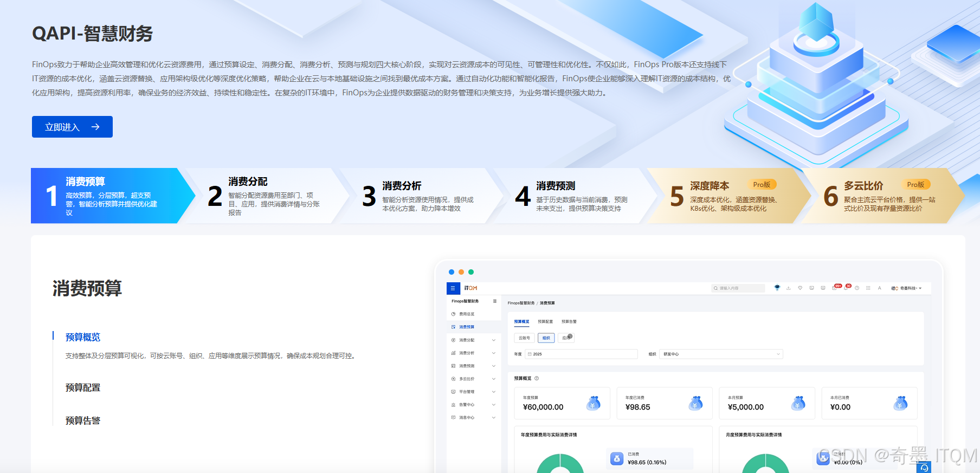The height and width of the screenshot is (473, 980).
Task: Open 预算告警 item in left list
Action: click(x=83, y=420)
